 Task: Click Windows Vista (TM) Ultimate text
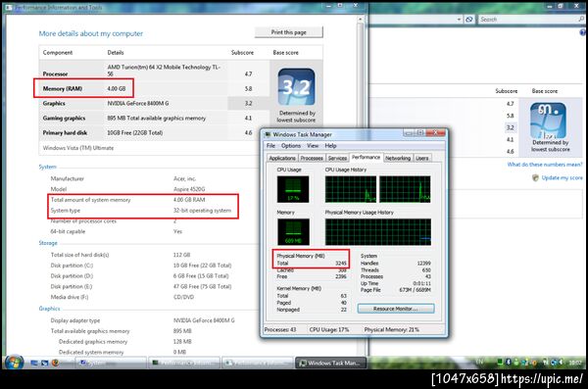coord(78,148)
